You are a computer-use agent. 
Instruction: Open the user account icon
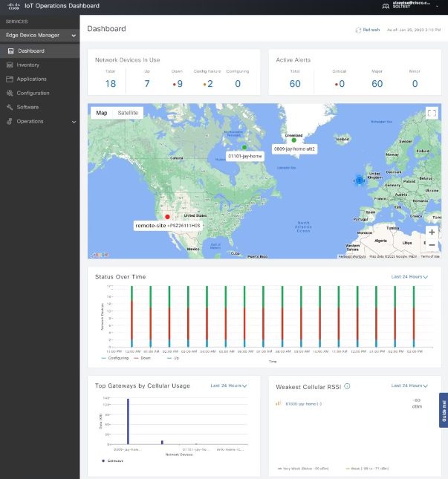coord(386,6)
